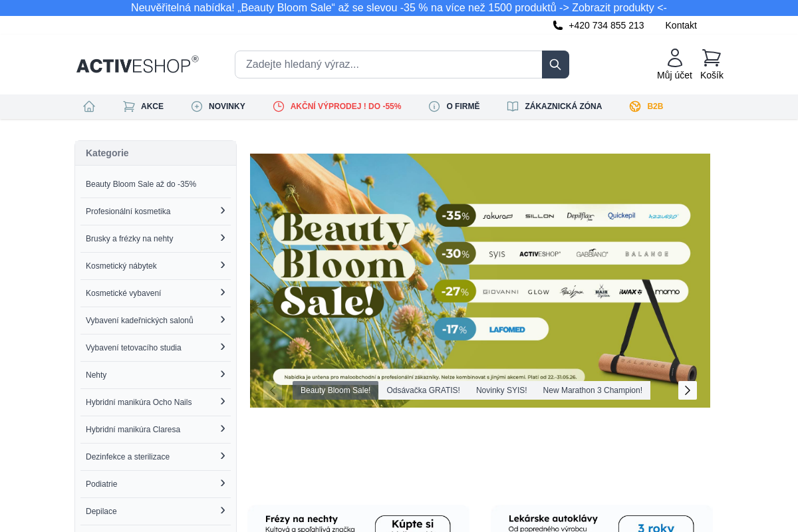Expand Kosmetický nábytek category arrow
The image size is (798, 532).
click(x=223, y=265)
